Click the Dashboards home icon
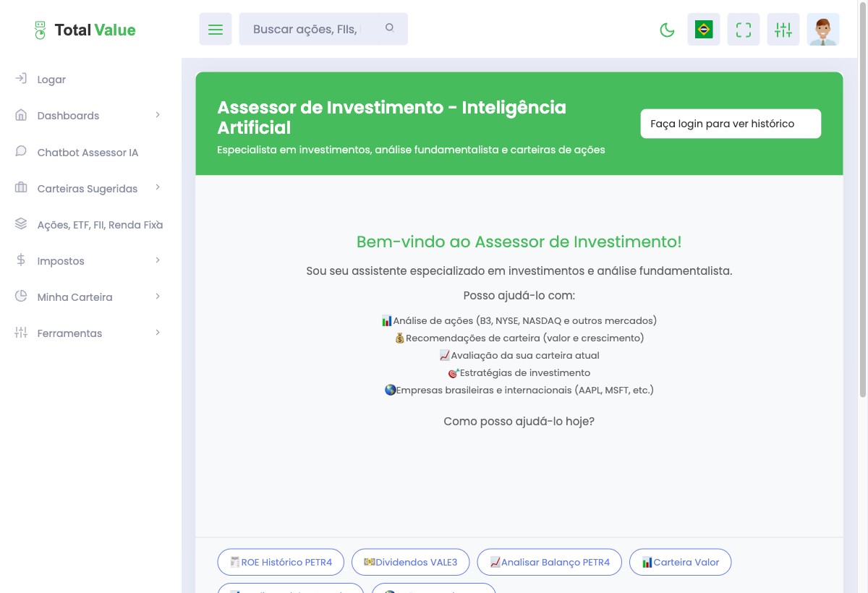The image size is (868, 593). coord(21,115)
